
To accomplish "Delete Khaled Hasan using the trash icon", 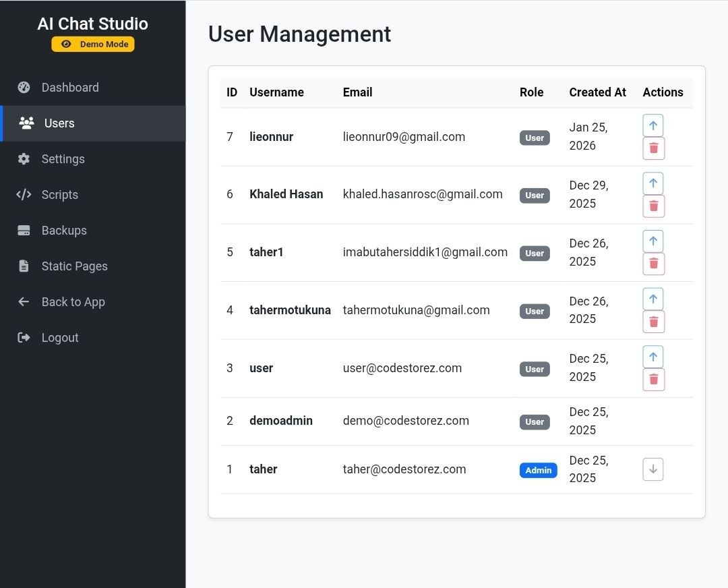I will coord(653,206).
